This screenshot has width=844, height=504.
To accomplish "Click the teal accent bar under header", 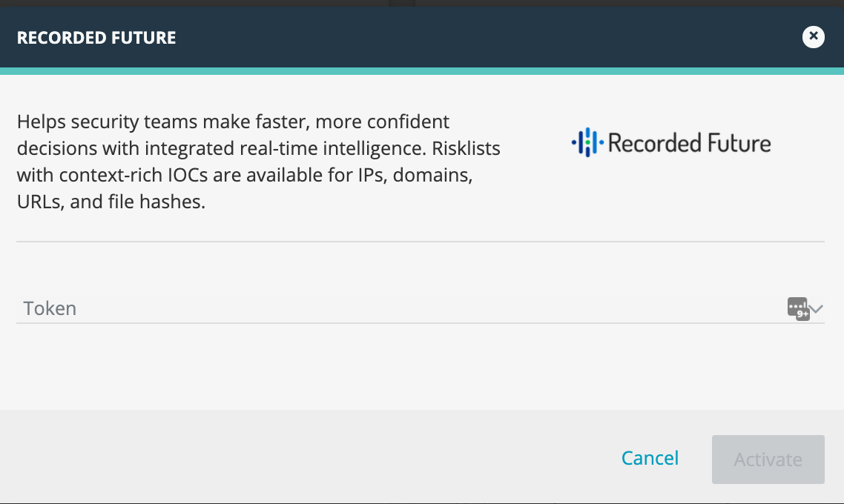I will (422, 71).
